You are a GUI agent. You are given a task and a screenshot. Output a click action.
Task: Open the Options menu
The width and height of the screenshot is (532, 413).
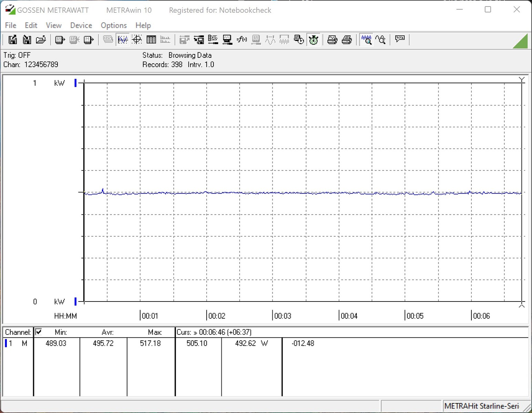(114, 25)
